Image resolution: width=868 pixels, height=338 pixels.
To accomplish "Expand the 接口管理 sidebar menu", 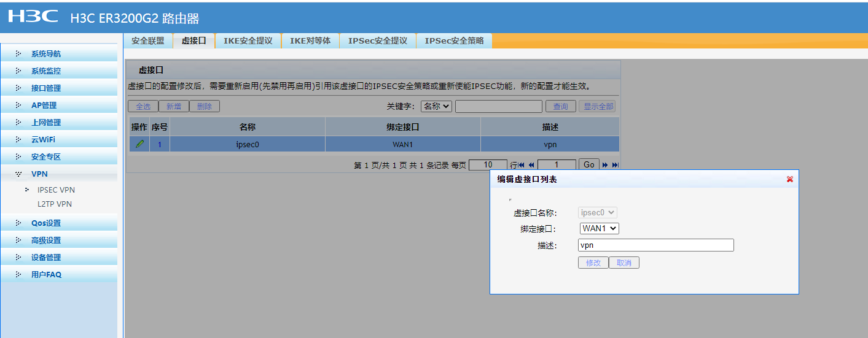I will tap(59, 88).
